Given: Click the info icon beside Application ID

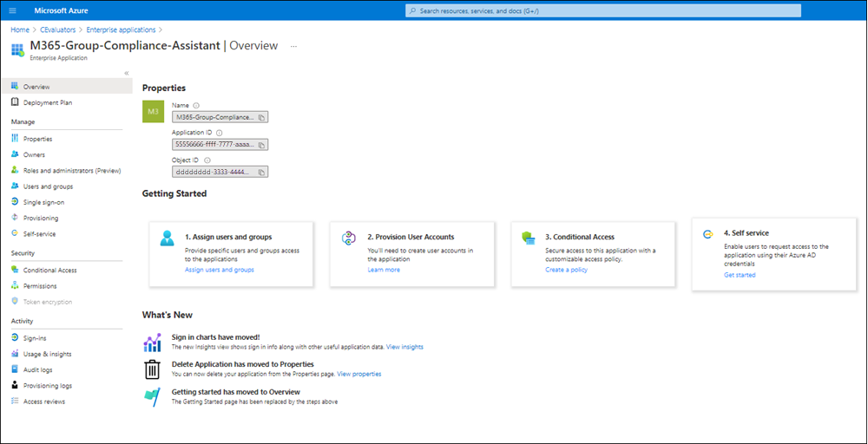Looking at the screenshot, I should click(219, 133).
